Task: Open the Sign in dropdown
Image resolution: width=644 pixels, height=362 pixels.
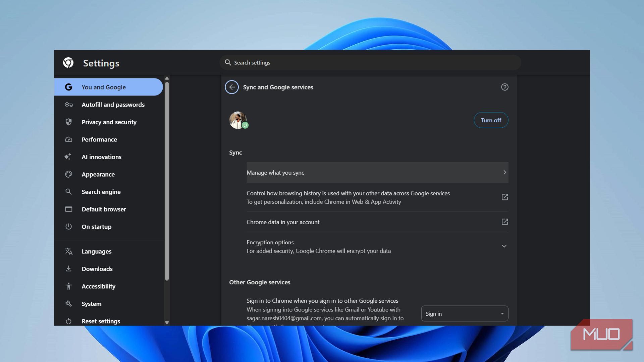Action: (x=465, y=314)
